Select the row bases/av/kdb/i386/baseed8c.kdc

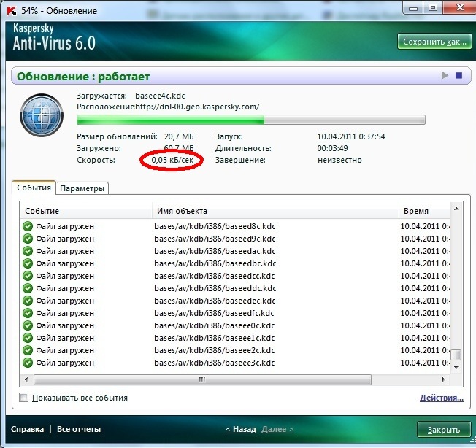(235, 226)
